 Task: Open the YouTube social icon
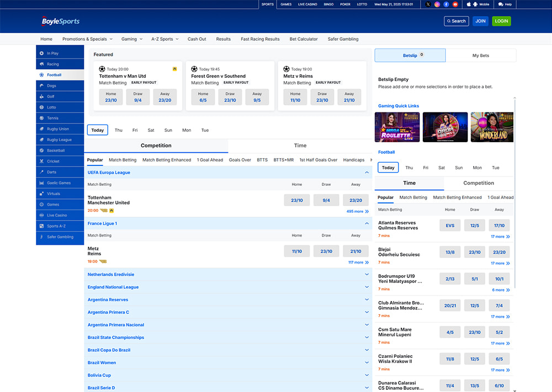tap(455, 4)
